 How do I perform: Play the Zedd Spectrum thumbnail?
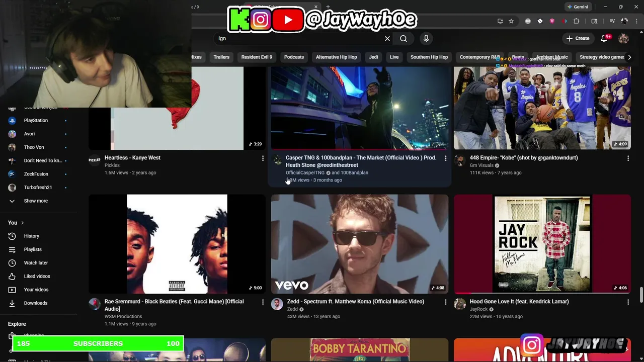click(x=360, y=244)
